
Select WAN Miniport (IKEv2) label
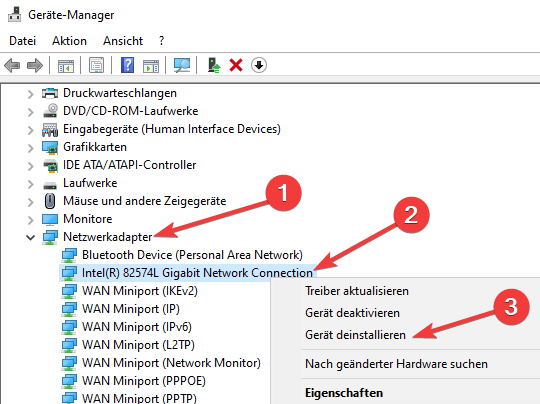click(140, 291)
